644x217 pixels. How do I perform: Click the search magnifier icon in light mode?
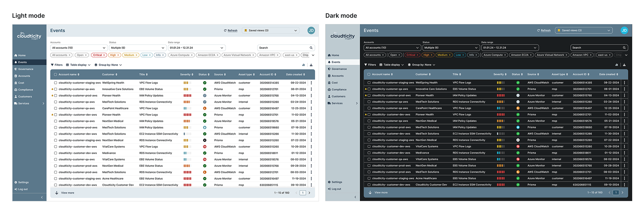point(311,48)
